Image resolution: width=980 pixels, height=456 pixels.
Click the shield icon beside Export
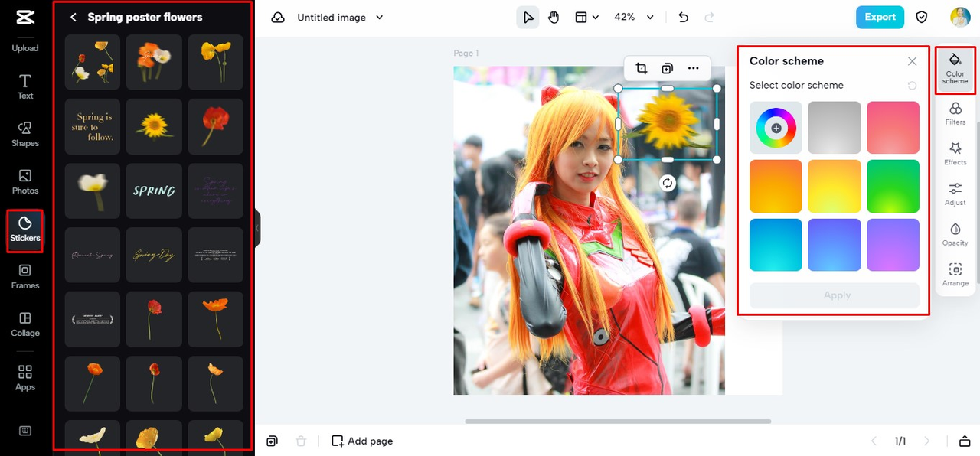pos(922,17)
